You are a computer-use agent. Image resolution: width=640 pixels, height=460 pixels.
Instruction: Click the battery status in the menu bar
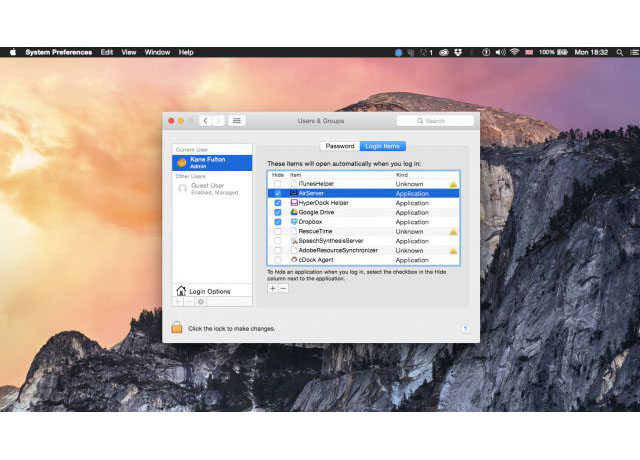[x=553, y=52]
